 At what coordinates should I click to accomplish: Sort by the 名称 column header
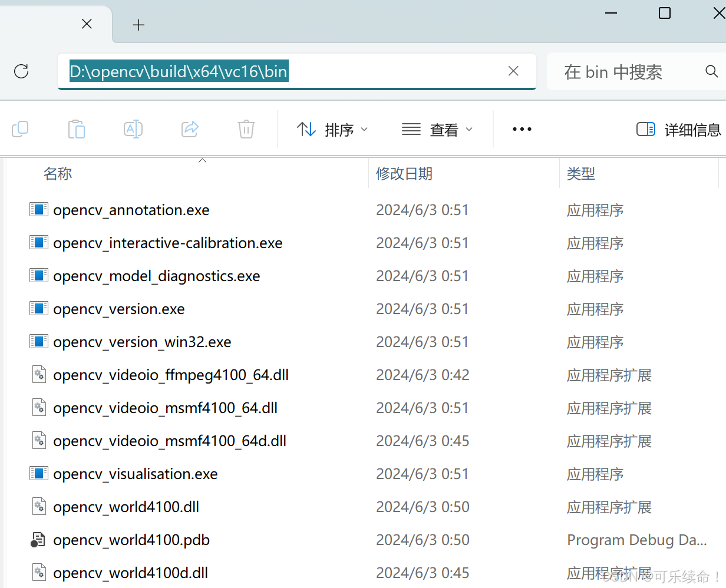(x=58, y=174)
